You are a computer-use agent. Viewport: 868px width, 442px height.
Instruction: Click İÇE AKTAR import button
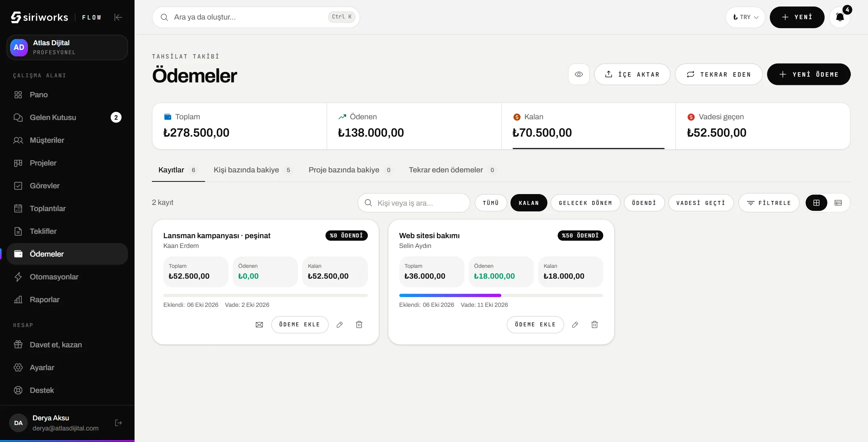pos(632,74)
